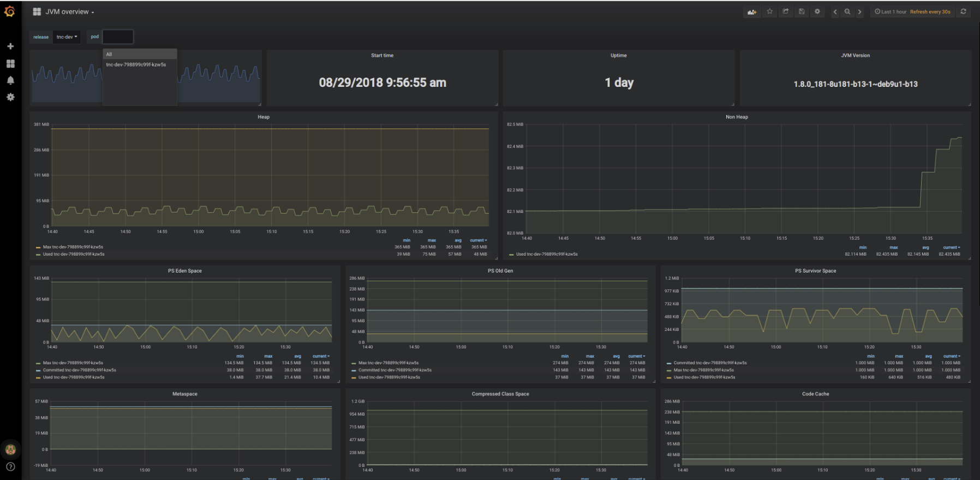
Task: Open the Create plus menu in sidebar
Action: 10,46
